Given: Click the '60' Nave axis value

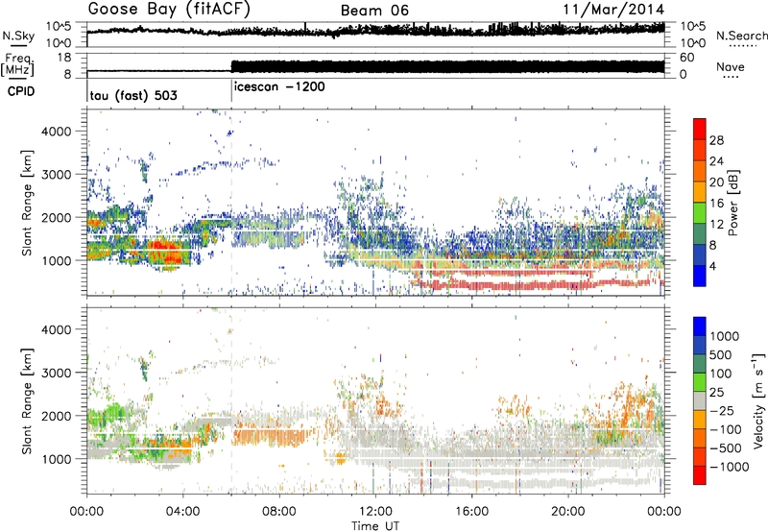Looking at the screenshot, I should [687, 58].
